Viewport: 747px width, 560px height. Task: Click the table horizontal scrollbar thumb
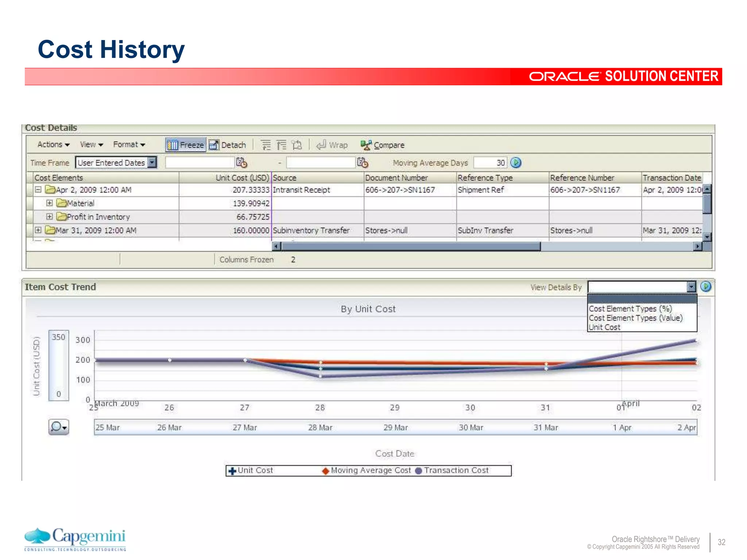point(411,246)
